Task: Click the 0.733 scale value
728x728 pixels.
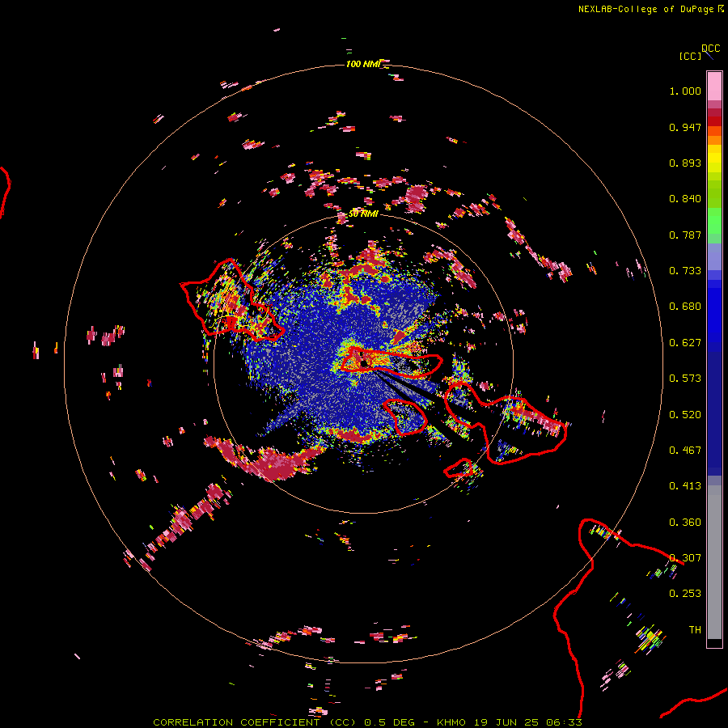Action: (x=685, y=271)
